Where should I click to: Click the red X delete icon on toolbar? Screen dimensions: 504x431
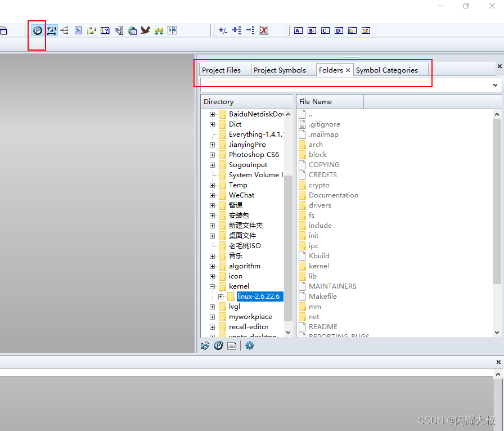263,30
